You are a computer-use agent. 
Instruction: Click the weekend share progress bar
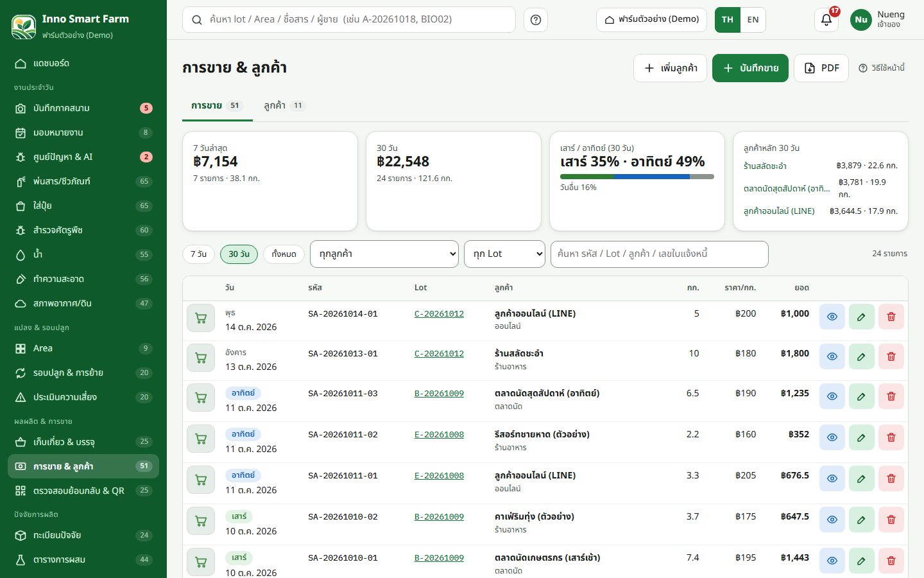point(637,176)
